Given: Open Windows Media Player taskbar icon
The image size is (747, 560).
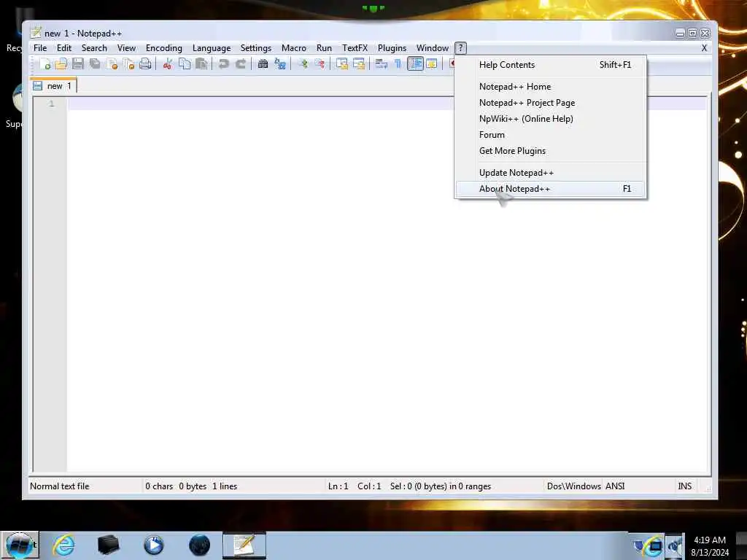Looking at the screenshot, I should [x=153, y=545].
